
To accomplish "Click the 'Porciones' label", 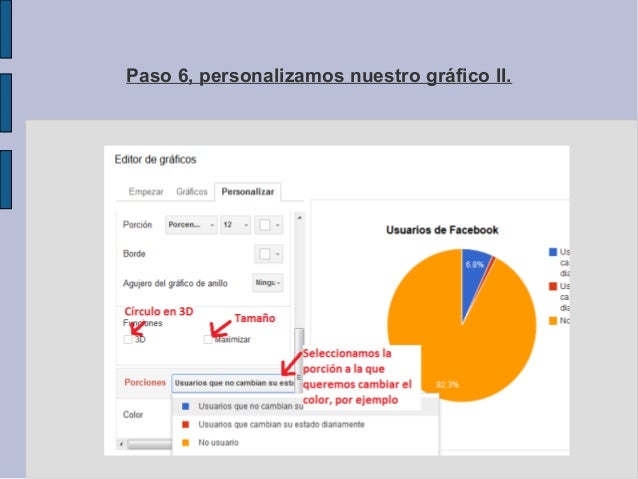I will (145, 383).
